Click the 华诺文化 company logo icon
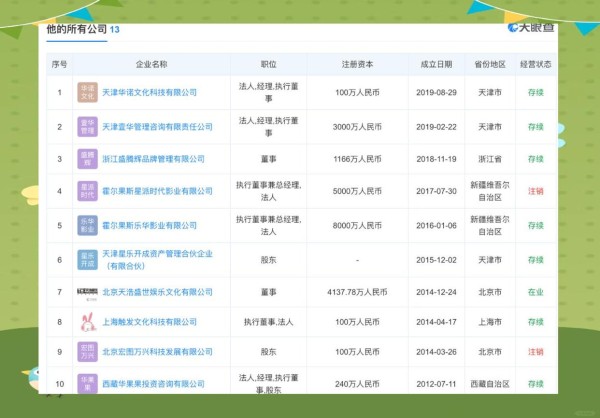Screen dimensions: 600x418 pos(87,92)
